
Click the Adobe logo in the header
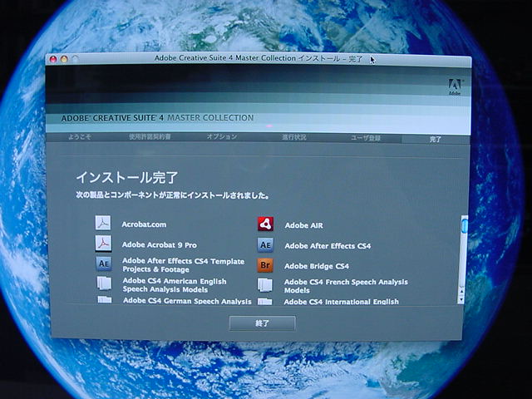(455, 87)
